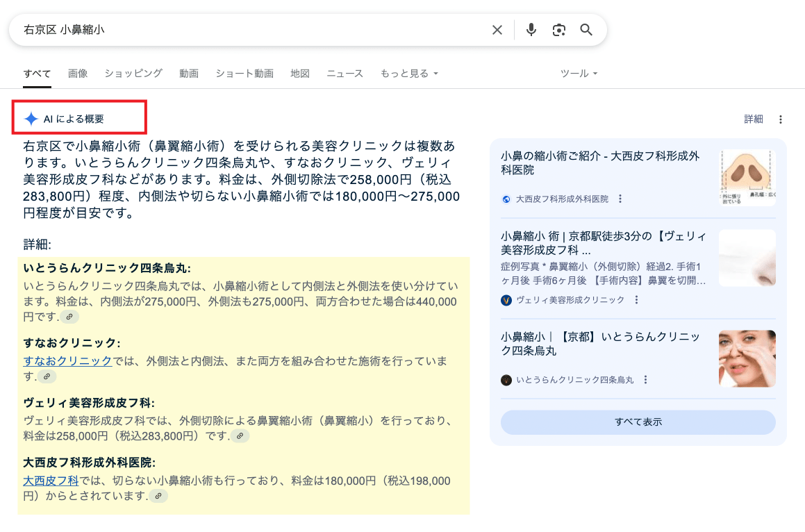Go to the 地図 tab

(300, 74)
